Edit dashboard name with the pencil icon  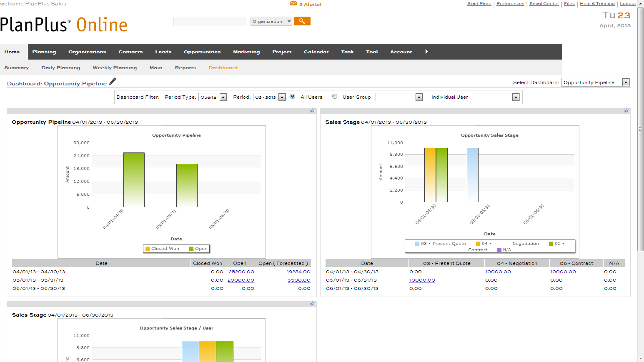[113, 82]
